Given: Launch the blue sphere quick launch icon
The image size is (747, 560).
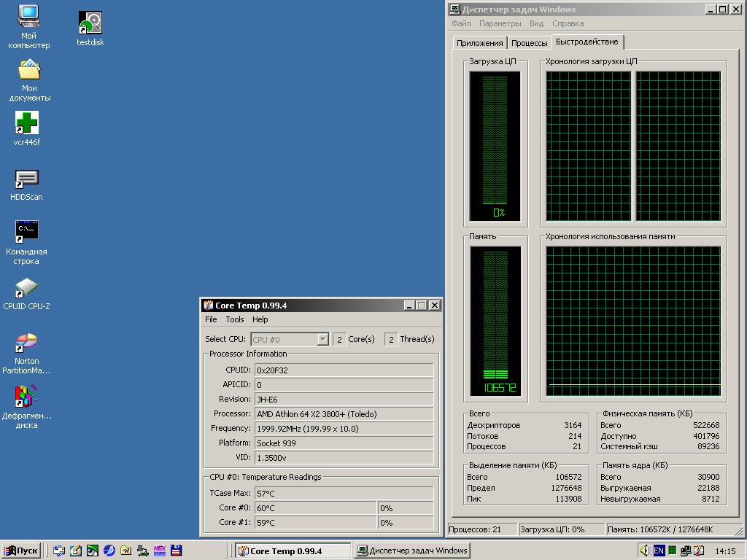Looking at the screenshot, I should pos(109,551).
